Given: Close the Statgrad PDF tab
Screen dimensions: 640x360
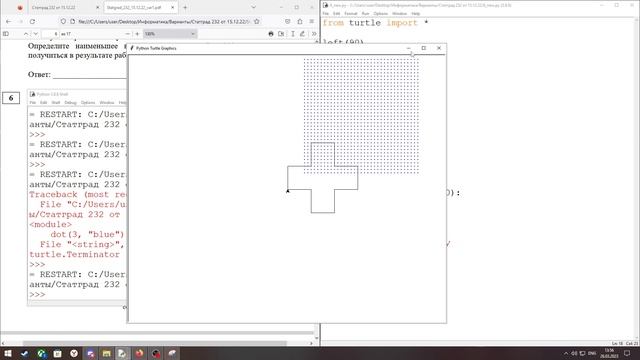Looking at the screenshot, I should coord(172,7).
